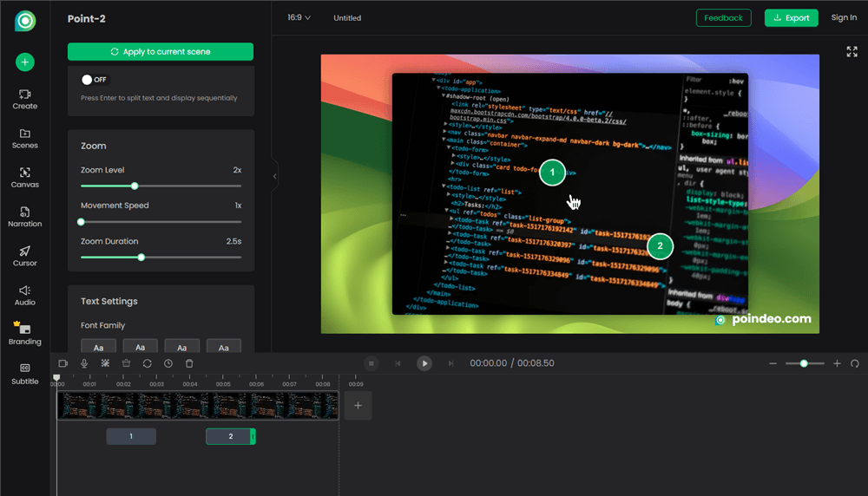This screenshot has height=496, width=868.
Task: Open the Feedback form
Action: coord(723,18)
